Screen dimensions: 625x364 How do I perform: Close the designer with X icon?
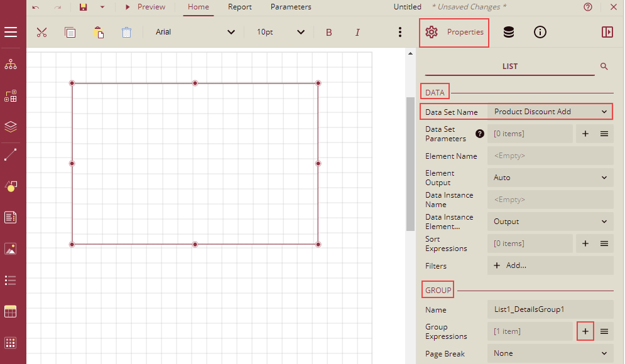click(x=614, y=7)
